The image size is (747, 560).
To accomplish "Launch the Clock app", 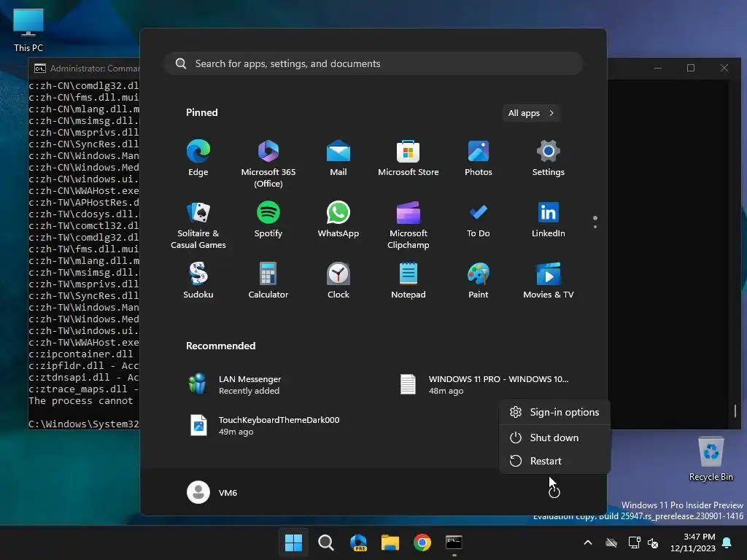I will click(x=338, y=281).
